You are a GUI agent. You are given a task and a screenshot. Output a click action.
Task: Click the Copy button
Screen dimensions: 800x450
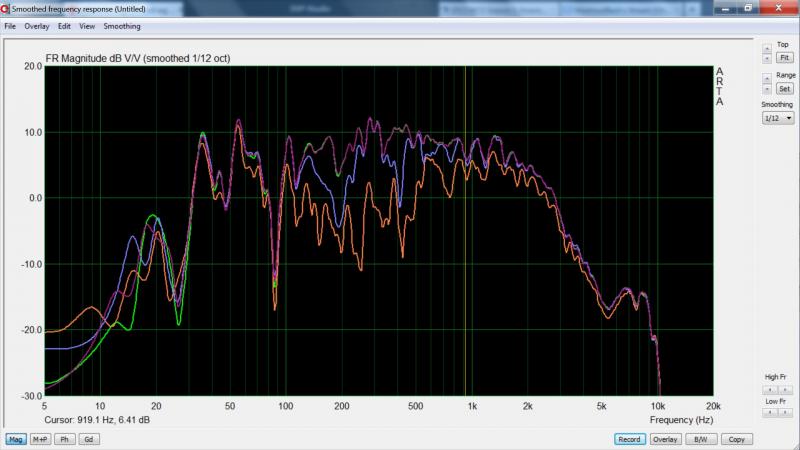pyautogui.click(x=735, y=439)
